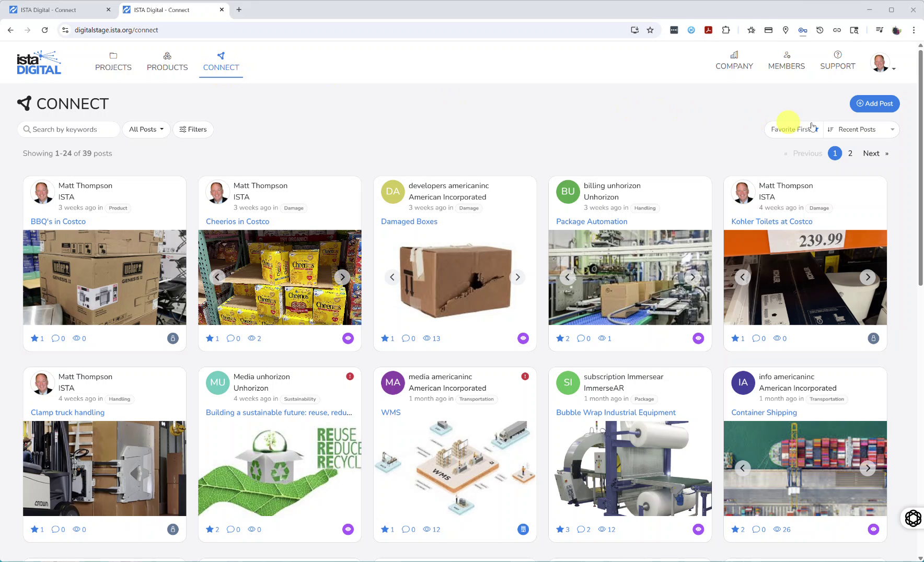924x562 pixels.
Task: Open Chrome three-dot menu
Action: pyautogui.click(x=914, y=30)
